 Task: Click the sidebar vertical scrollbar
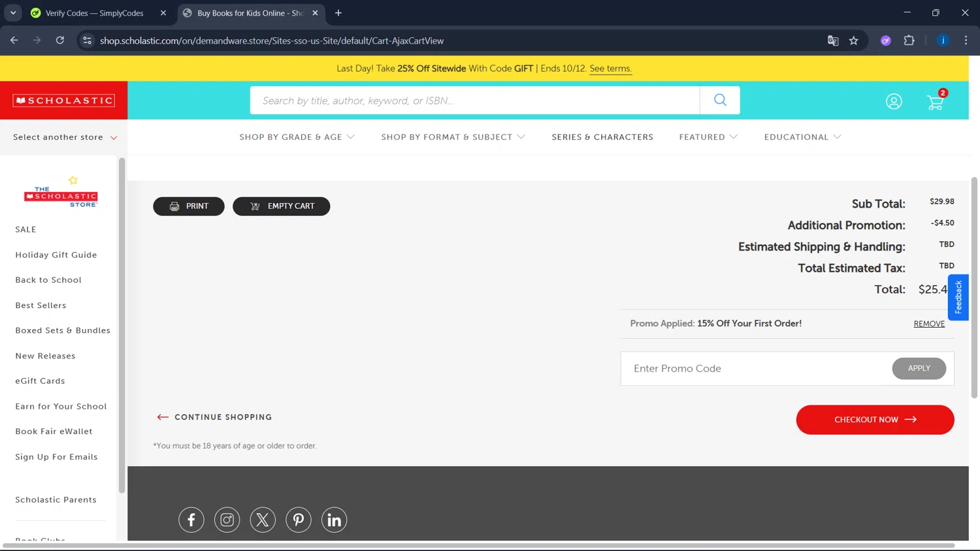[122, 325]
